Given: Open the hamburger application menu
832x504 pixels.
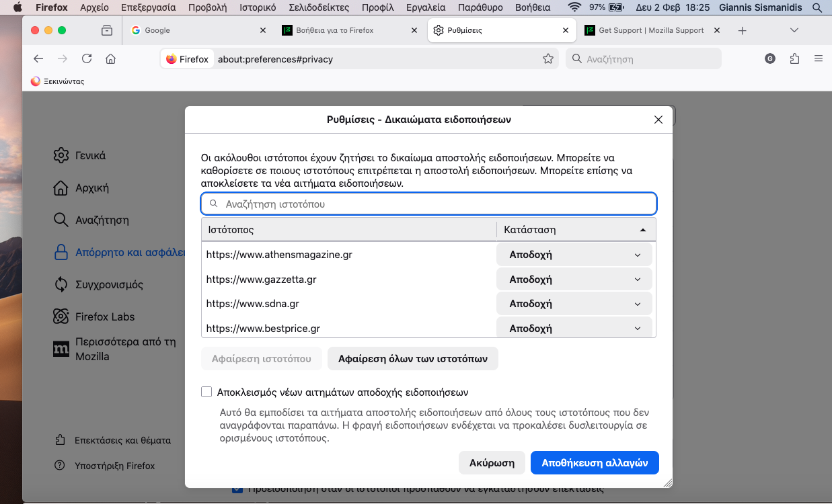Looking at the screenshot, I should click(x=819, y=59).
